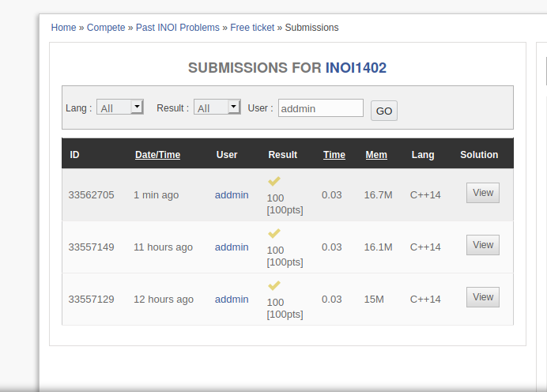View solution for submission 33557149
The width and height of the screenshot is (547, 392).
(483, 245)
